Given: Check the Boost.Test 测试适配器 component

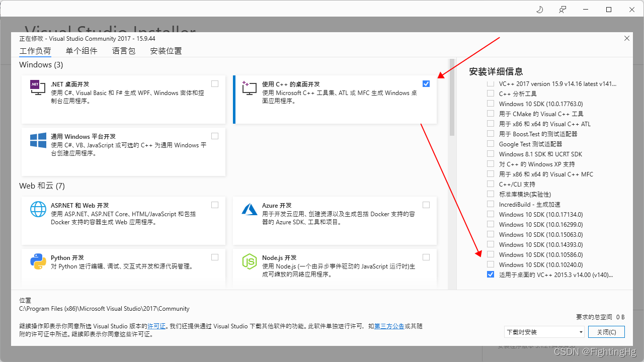Looking at the screenshot, I should [x=491, y=134].
